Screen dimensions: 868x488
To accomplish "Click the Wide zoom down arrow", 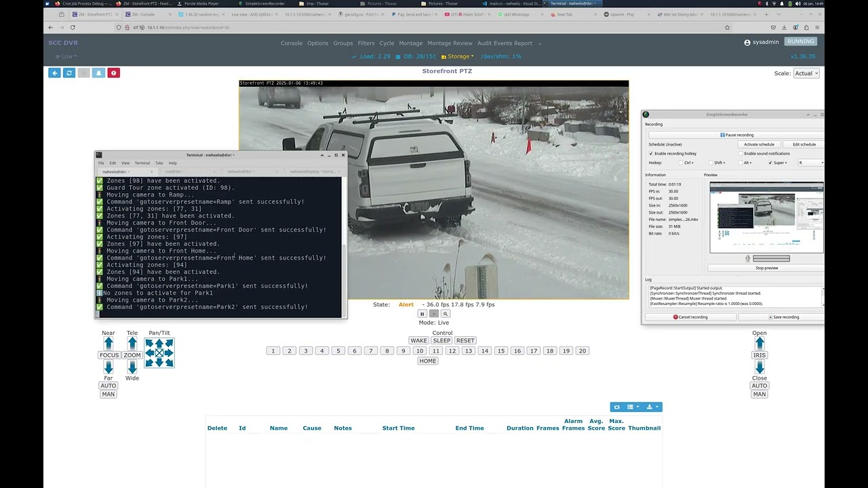I will click(132, 367).
